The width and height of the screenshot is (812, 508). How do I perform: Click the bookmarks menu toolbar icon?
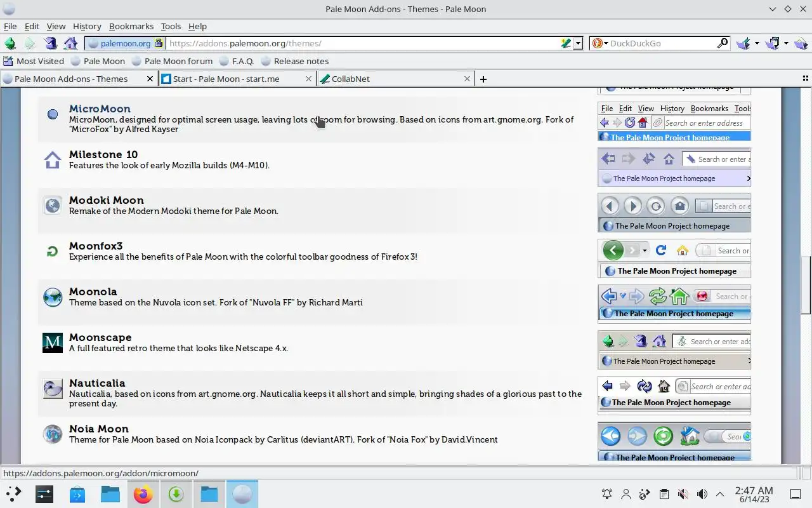773,43
